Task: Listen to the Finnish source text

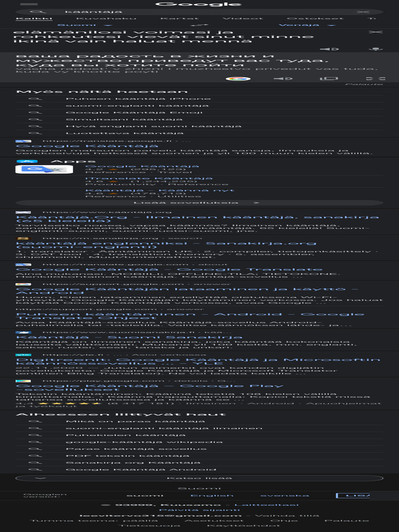Action: pos(329,49)
